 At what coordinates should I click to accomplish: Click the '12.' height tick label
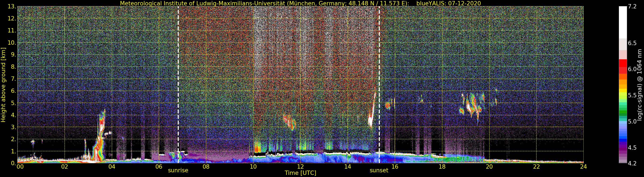click(x=12, y=18)
